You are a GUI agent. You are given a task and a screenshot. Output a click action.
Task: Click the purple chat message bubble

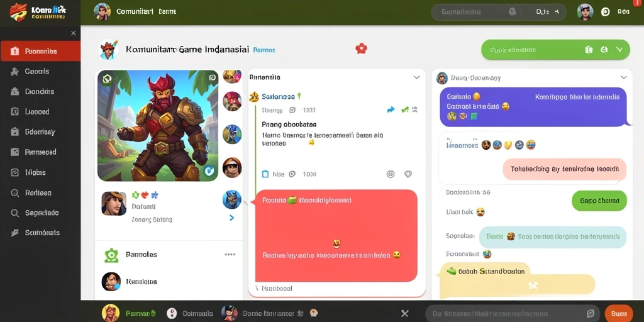[533, 107]
